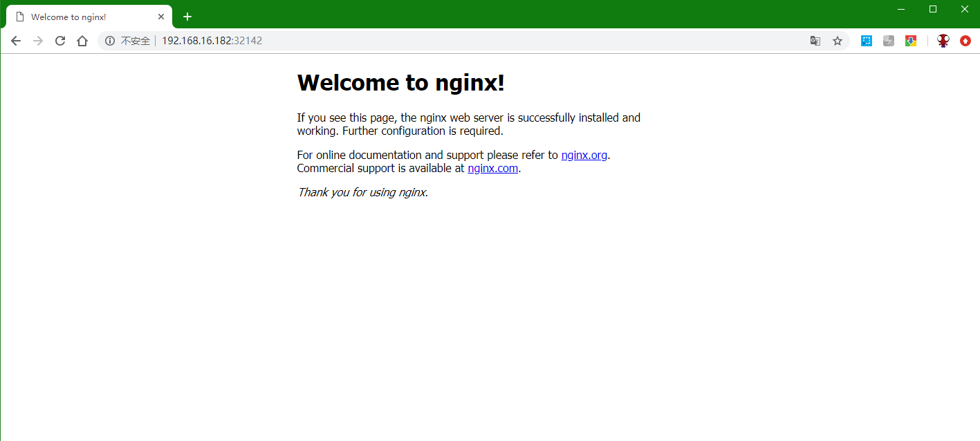
Task: Click the sentence starting 'Commercial support is available'
Action: point(409,168)
